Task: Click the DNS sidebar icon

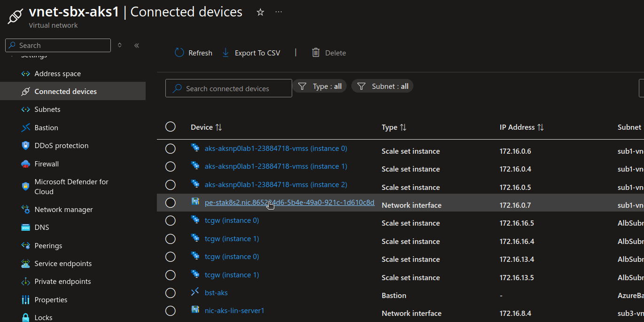Action: pyautogui.click(x=26, y=228)
